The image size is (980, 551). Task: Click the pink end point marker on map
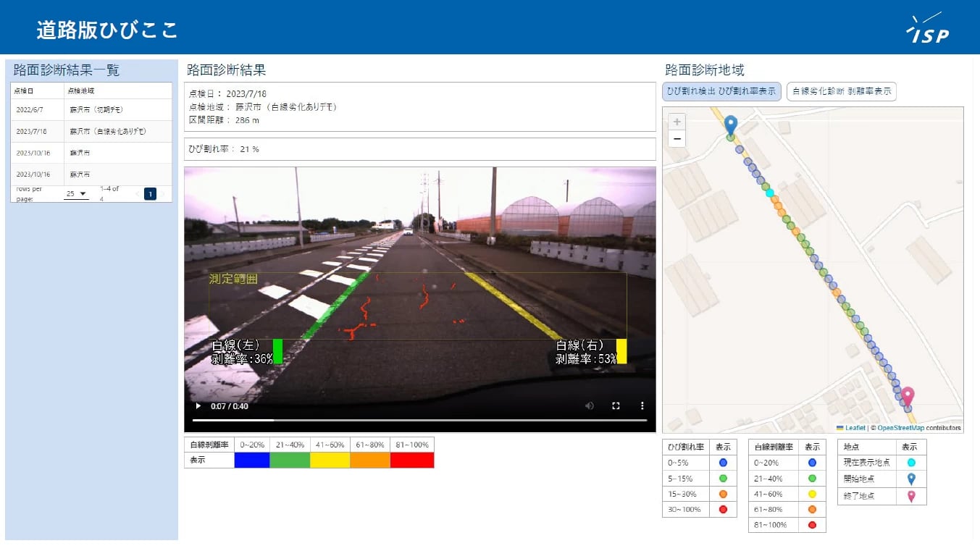[907, 396]
